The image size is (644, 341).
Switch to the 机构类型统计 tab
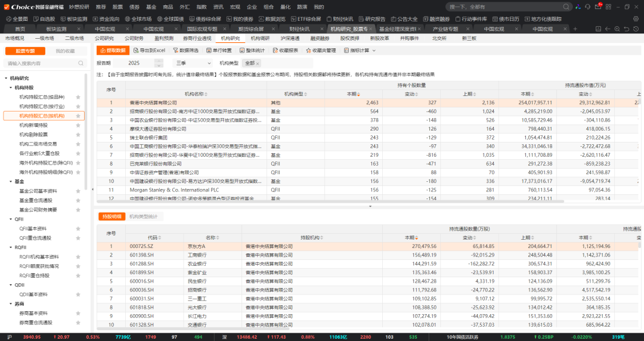coord(144,216)
